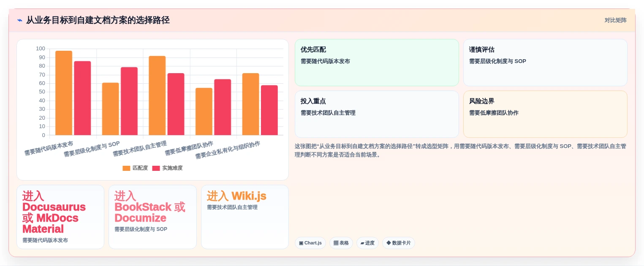Click the red bar for 需要随代码版本发布
The width and height of the screenshot is (644, 266).
(82, 98)
